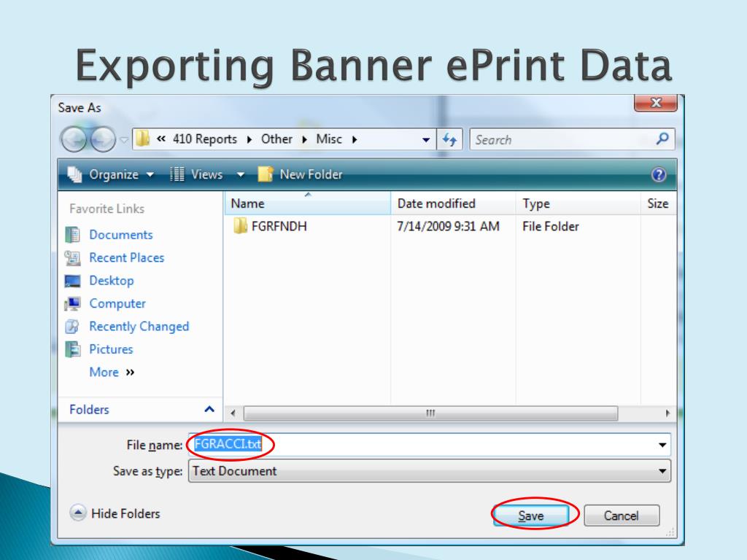Create a New Folder
The image size is (747, 560).
click(300, 175)
